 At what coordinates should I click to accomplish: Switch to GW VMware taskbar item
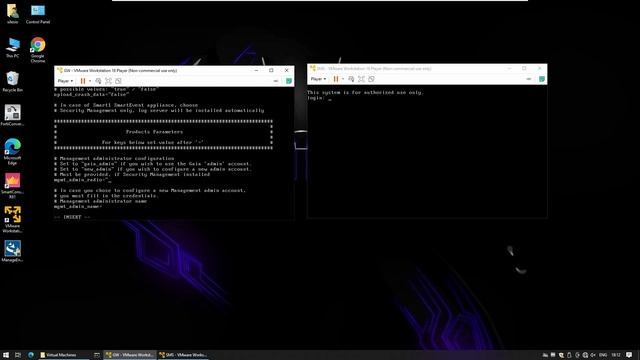pyautogui.click(x=129, y=355)
